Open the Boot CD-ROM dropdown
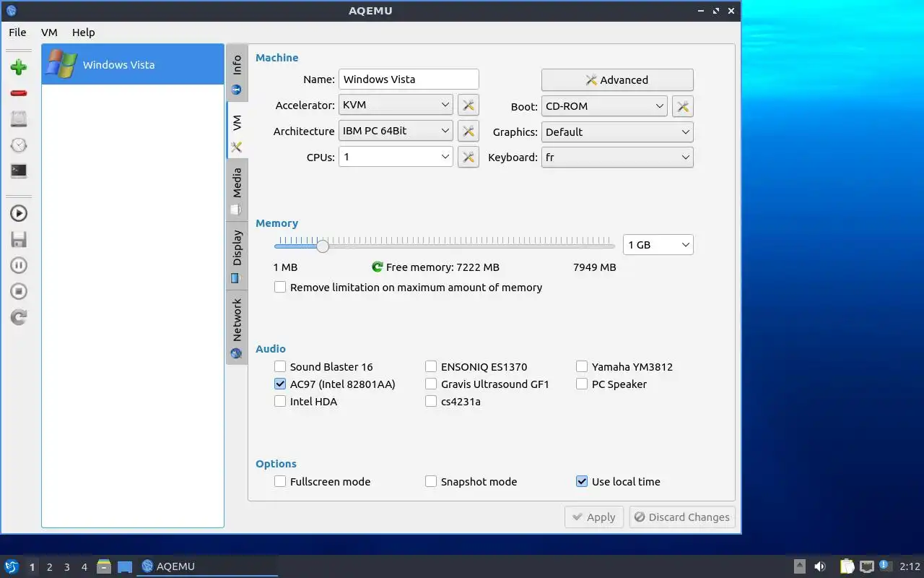Viewport: 924px width, 578px height. tap(604, 106)
